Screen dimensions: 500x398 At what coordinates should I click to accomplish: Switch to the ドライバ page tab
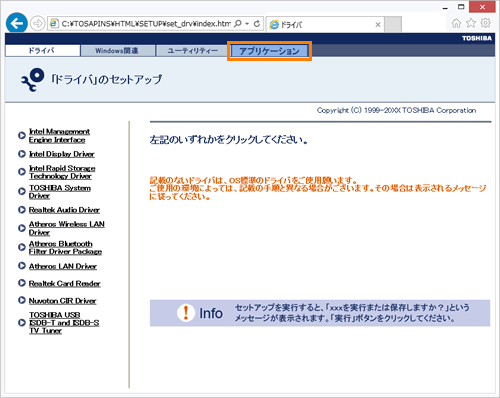click(42, 51)
